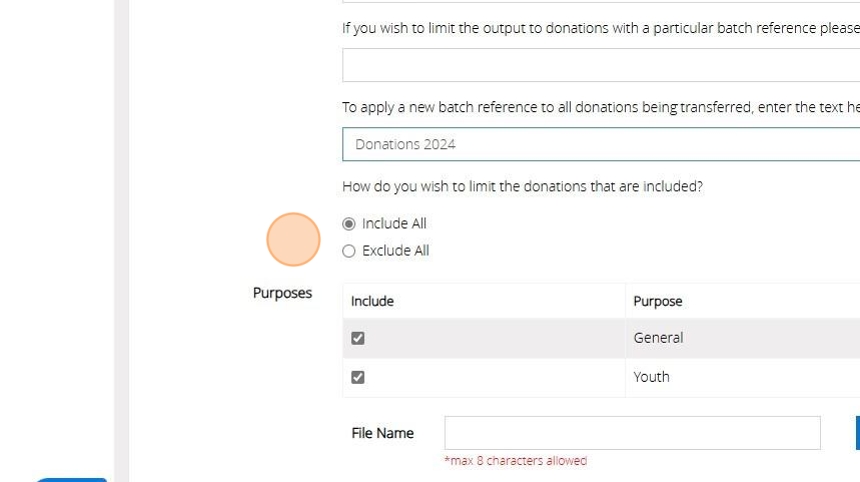The height and width of the screenshot is (482, 860).
Task: Click the orange circle beside the radio options
Action: pos(293,240)
